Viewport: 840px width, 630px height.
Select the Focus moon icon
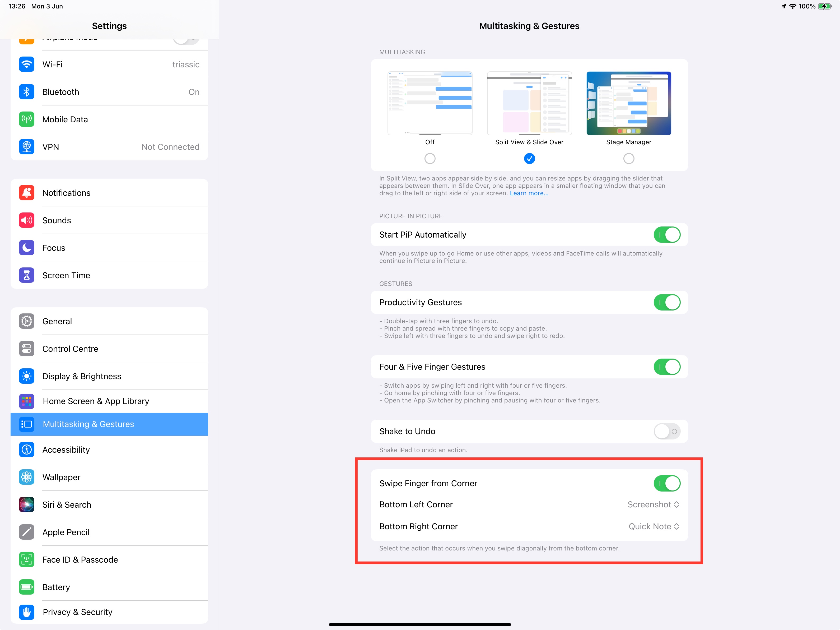(x=27, y=248)
